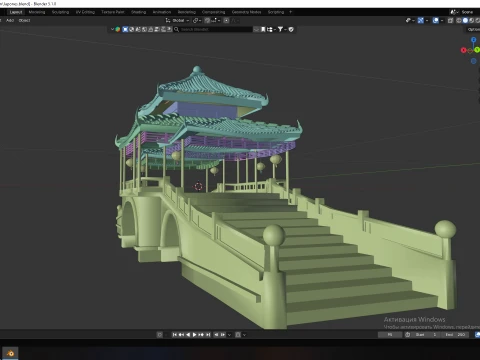Open the Texture Paint workspace tab
480x360 pixels.
pyautogui.click(x=113, y=12)
